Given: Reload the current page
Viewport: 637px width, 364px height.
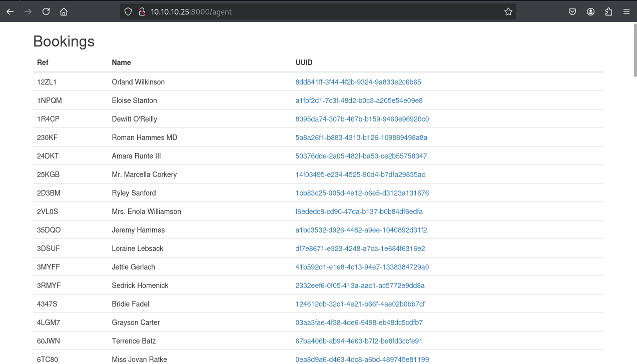Looking at the screenshot, I should click(46, 11).
